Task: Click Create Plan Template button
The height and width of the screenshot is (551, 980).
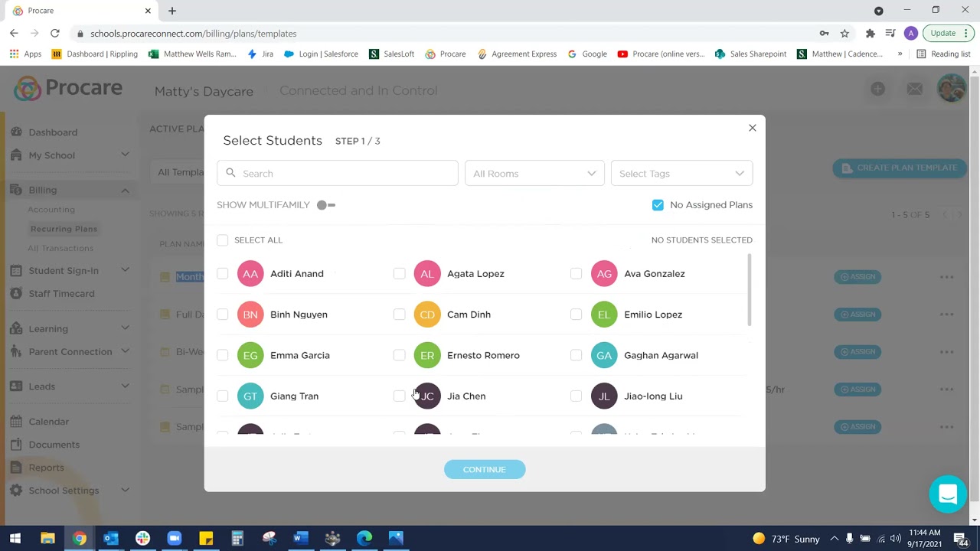Action: (900, 168)
